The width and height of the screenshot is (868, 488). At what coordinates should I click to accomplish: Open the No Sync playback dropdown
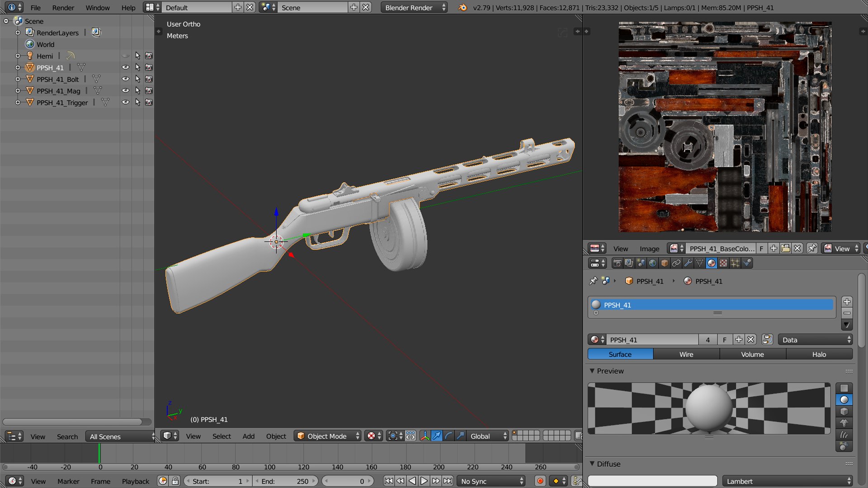(x=491, y=481)
